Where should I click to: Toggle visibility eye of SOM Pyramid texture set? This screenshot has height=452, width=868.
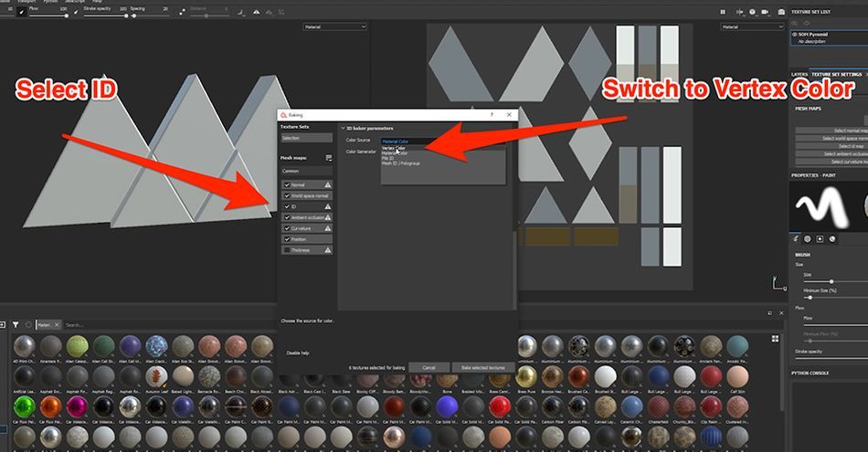tap(795, 35)
